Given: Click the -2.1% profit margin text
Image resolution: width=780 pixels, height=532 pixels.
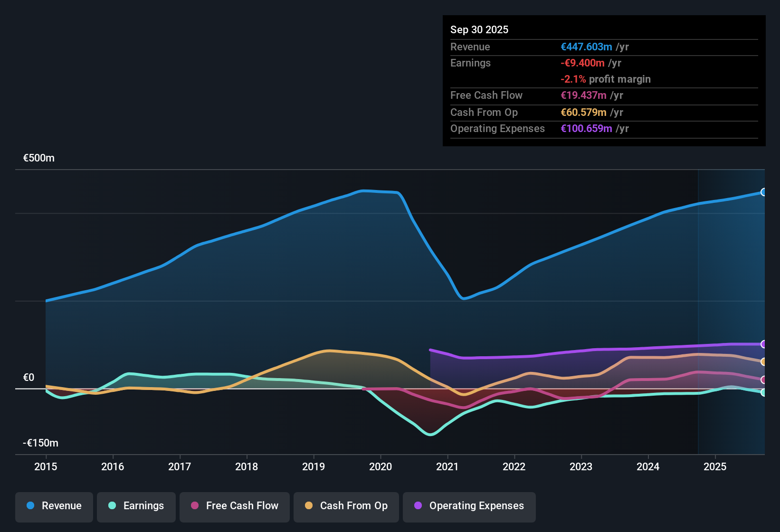Looking at the screenshot, I should click(605, 79).
